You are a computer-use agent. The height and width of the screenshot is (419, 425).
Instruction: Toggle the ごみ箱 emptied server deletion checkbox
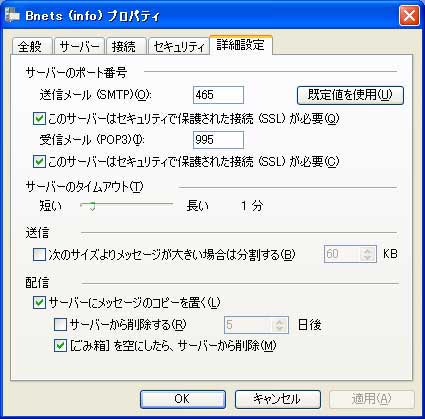click(60, 346)
